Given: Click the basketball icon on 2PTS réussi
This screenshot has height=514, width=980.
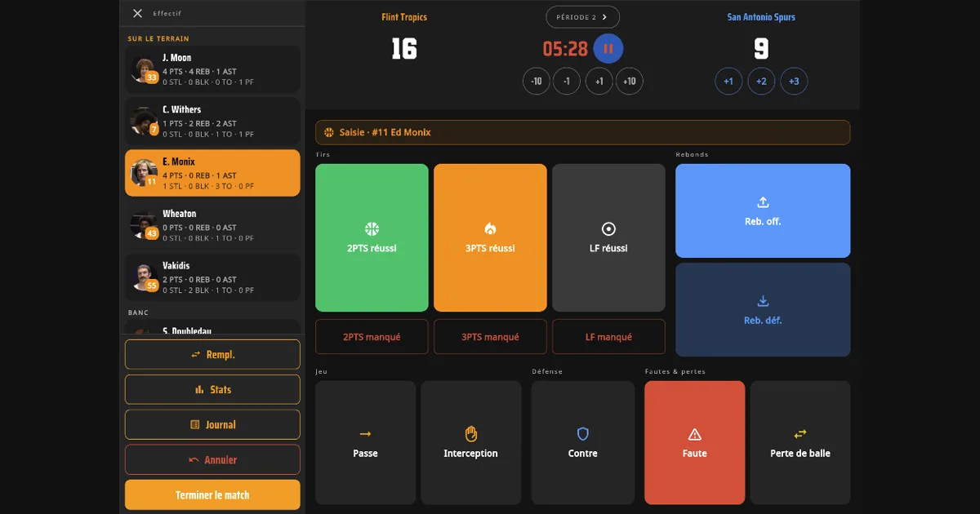Looking at the screenshot, I should 372,229.
